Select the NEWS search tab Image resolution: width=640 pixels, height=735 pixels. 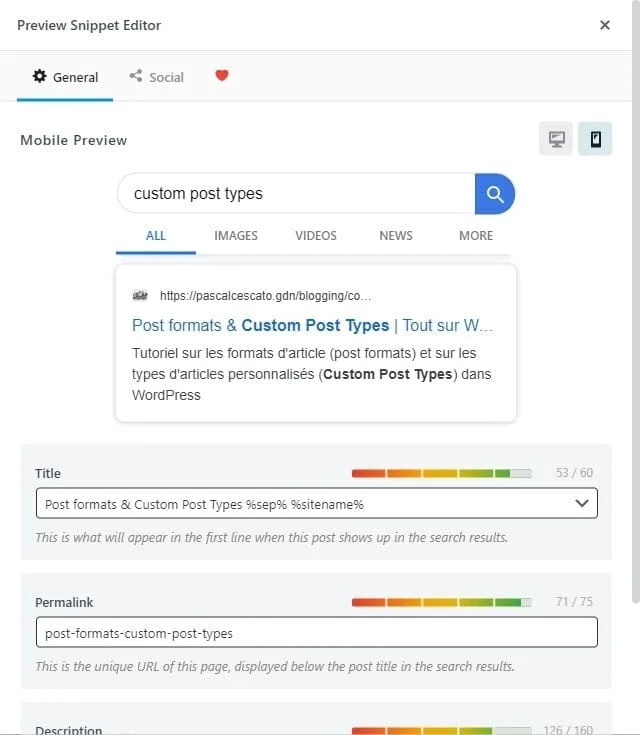click(x=396, y=236)
